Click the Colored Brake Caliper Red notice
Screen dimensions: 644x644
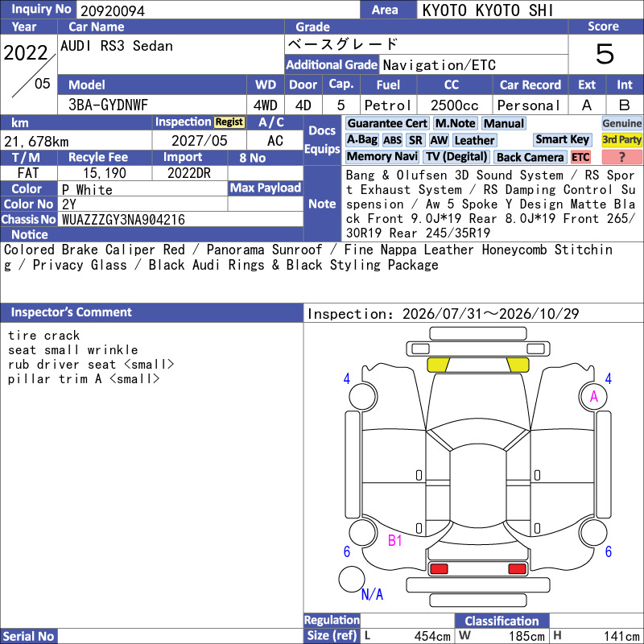308,257
